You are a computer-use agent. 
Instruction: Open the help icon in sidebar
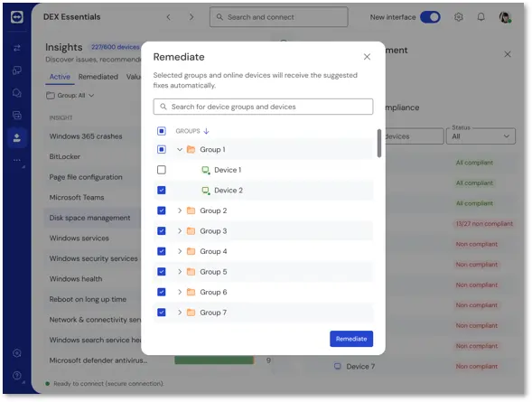pyautogui.click(x=16, y=375)
